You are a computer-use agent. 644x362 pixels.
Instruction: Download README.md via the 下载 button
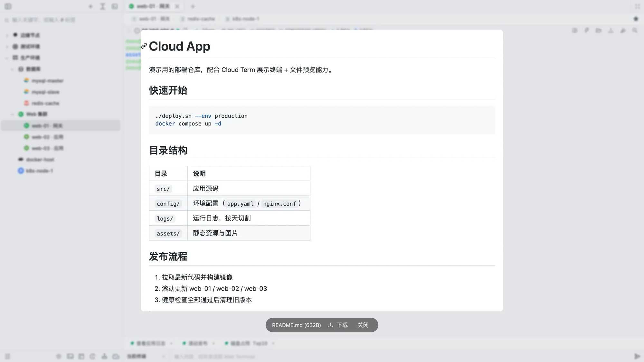(338, 325)
